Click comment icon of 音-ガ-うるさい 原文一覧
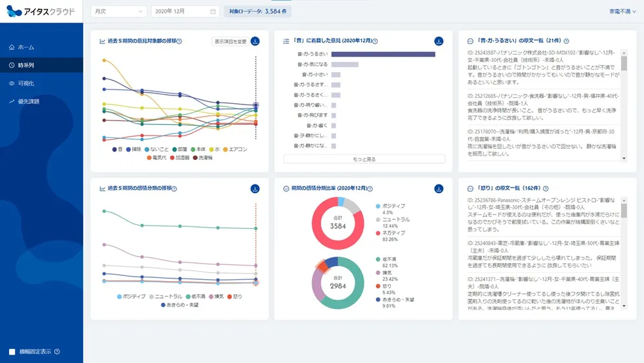Viewport: 644px width, 363px height. 470,41
